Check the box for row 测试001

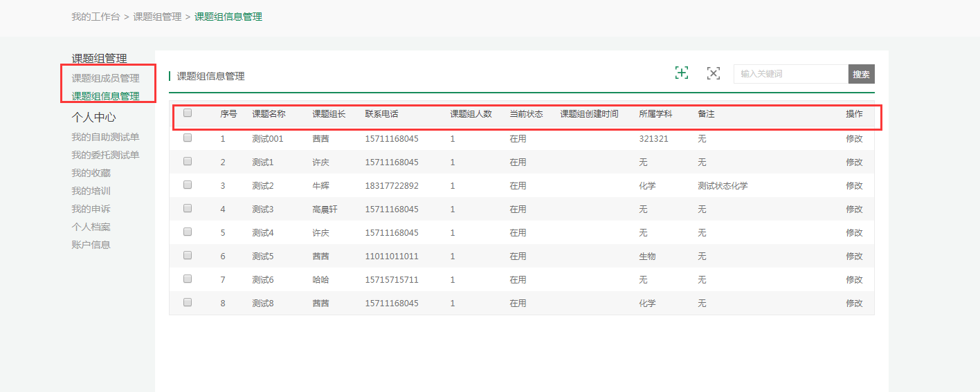(x=188, y=138)
